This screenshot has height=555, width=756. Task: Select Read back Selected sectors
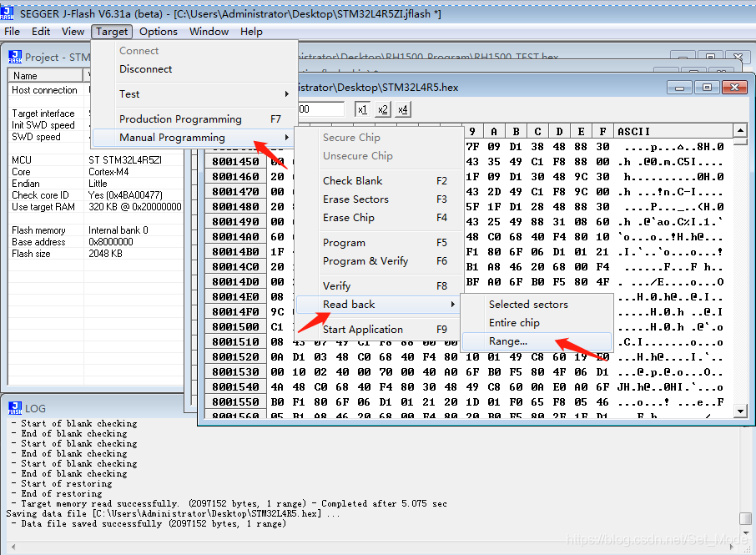pos(537,305)
